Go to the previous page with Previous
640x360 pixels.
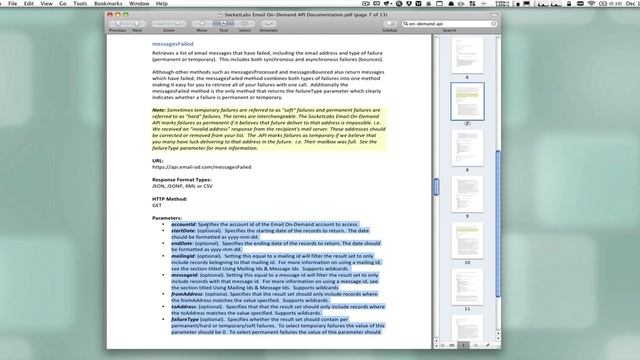118,24
